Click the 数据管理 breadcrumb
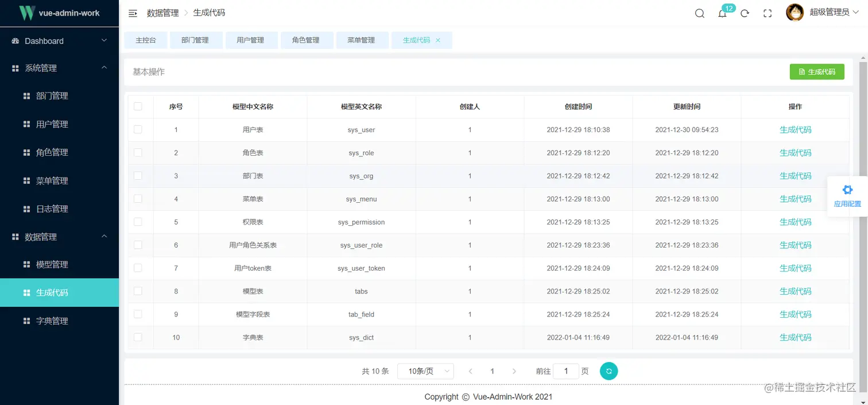The height and width of the screenshot is (405, 868). click(162, 13)
